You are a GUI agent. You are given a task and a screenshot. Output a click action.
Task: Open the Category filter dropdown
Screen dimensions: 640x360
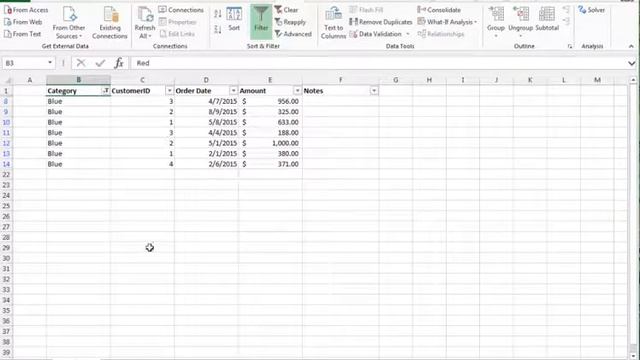tap(105, 91)
